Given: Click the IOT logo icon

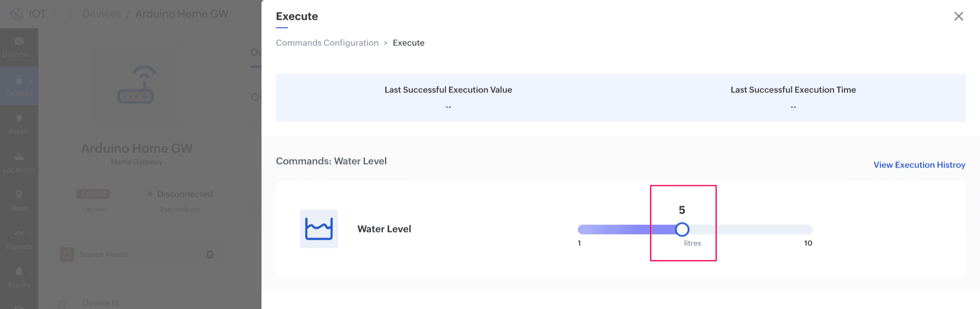Looking at the screenshot, I should pyautogui.click(x=17, y=14).
